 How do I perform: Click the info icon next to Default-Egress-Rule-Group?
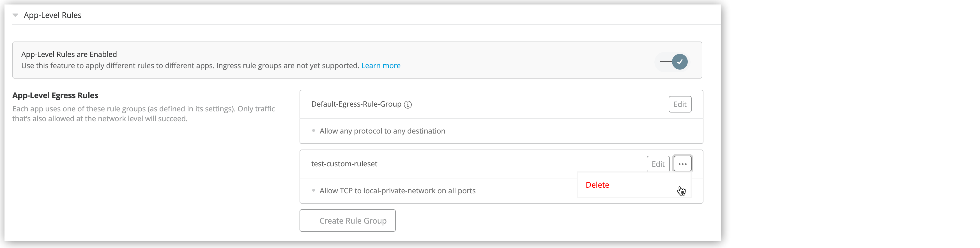tap(408, 104)
